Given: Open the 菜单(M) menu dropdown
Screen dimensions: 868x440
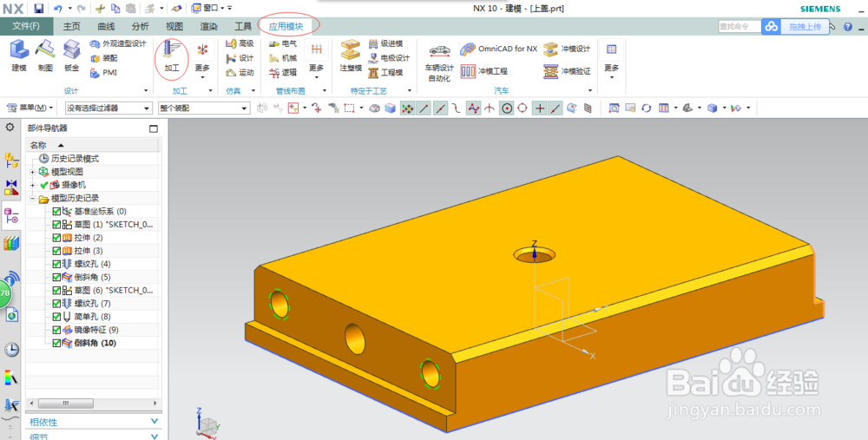Looking at the screenshot, I should pos(30,108).
